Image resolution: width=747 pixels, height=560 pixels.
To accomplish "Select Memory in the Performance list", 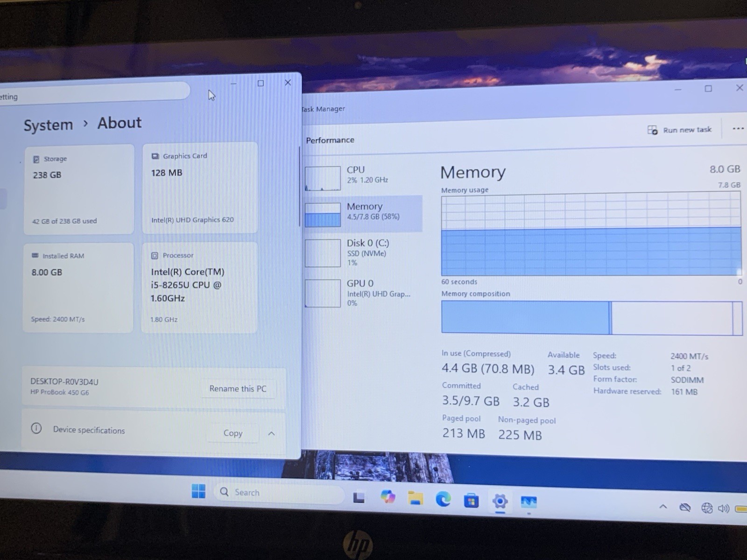I will point(363,214).
